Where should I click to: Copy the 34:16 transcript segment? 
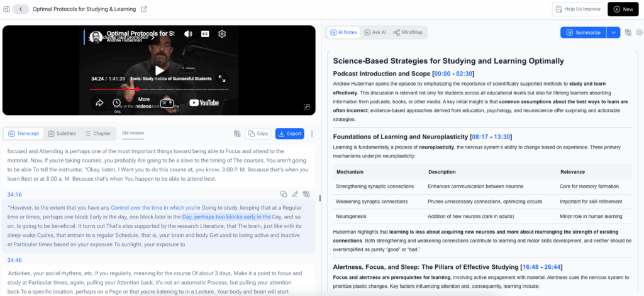tap(284, 194)
